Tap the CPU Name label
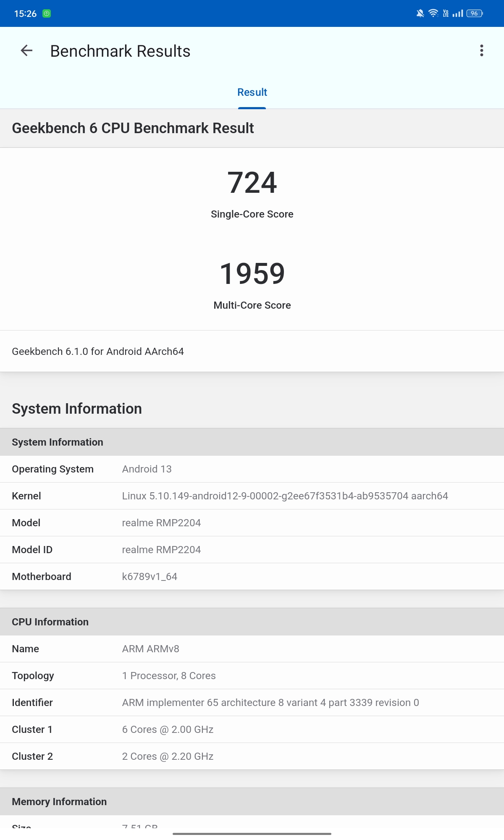Screen dimensions: 504x840 [x=26, y=649]
